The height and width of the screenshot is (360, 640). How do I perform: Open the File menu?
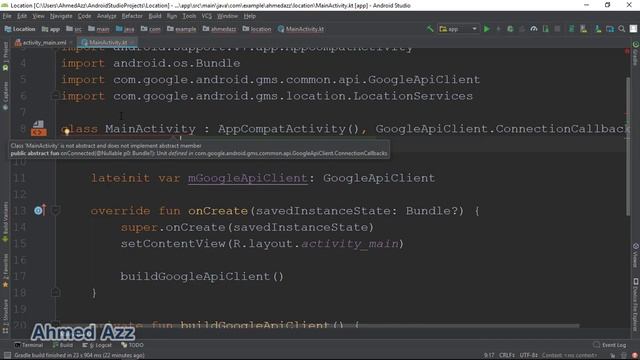click(7, 16)
